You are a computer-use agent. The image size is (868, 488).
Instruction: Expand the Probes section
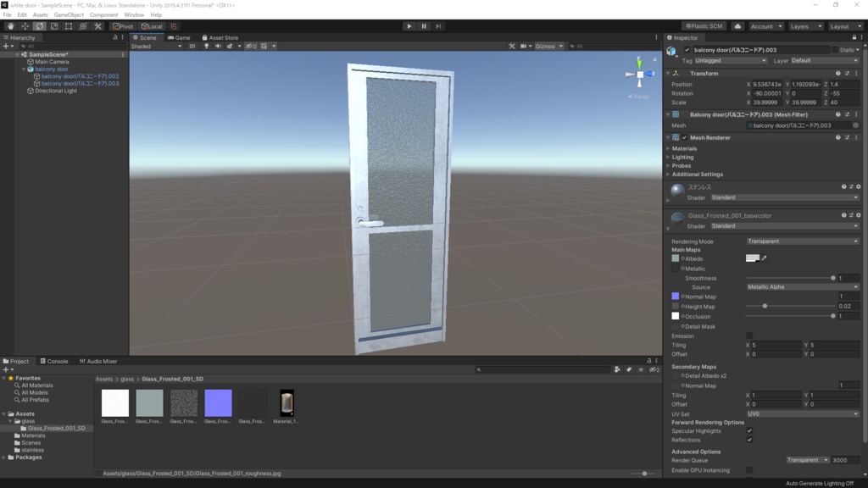pyautogui.click(x=668, y=166)
